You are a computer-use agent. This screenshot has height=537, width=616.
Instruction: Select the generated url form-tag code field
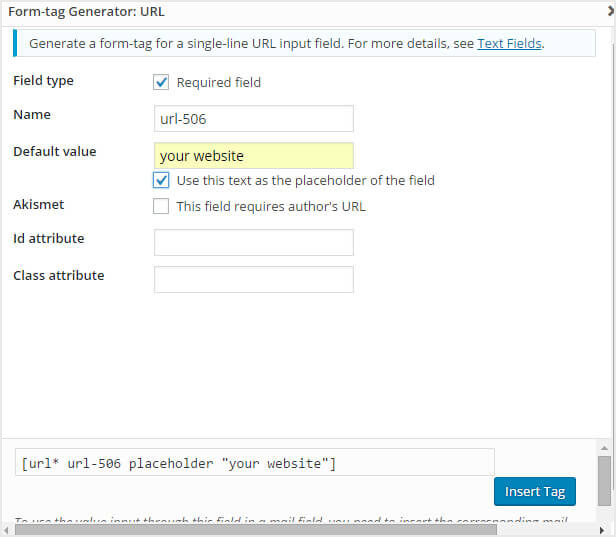pos(254,462)
